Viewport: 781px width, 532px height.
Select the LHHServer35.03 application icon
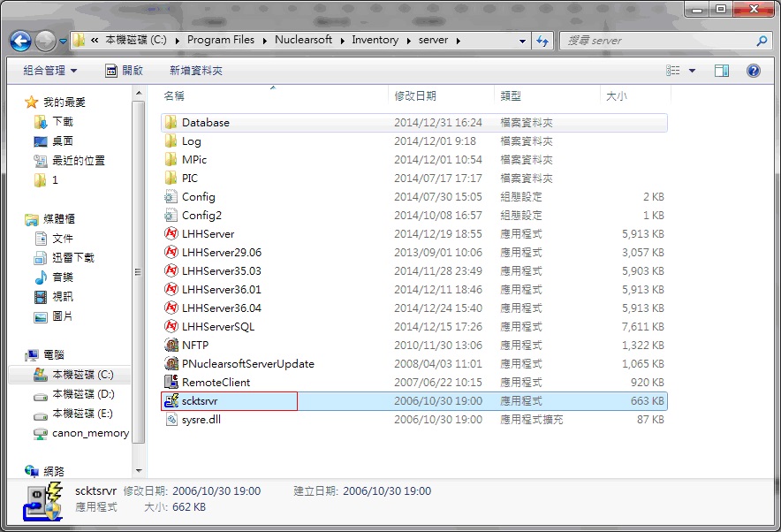pyautogui.click(x=171, y=270)
